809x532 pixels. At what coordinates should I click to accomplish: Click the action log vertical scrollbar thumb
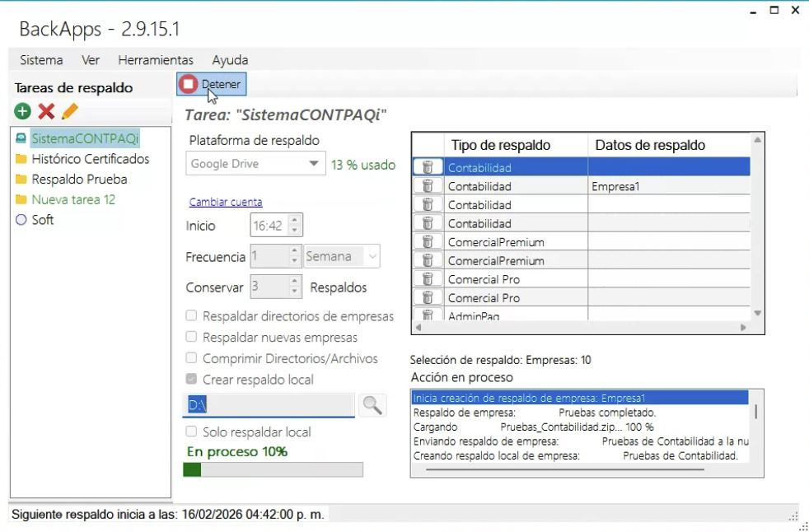pyautogui.click(x=756, y=412)
